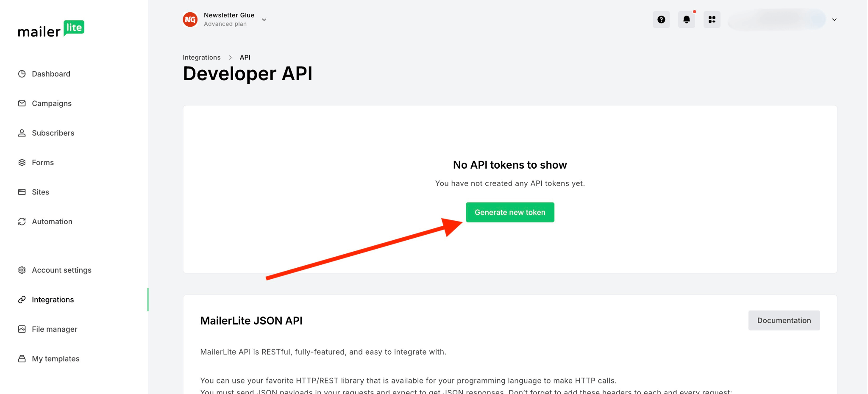868x394 pixels.
Task: Click "You have not created any API tokens yet" text
Action: (510, 183)
